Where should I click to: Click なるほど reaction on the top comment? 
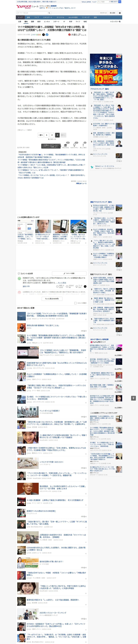coord(70,286)
